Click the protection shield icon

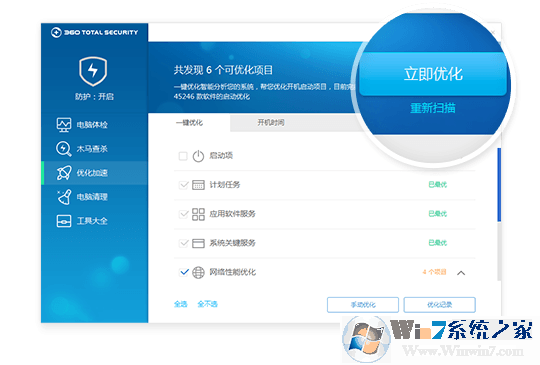[93, 71]
